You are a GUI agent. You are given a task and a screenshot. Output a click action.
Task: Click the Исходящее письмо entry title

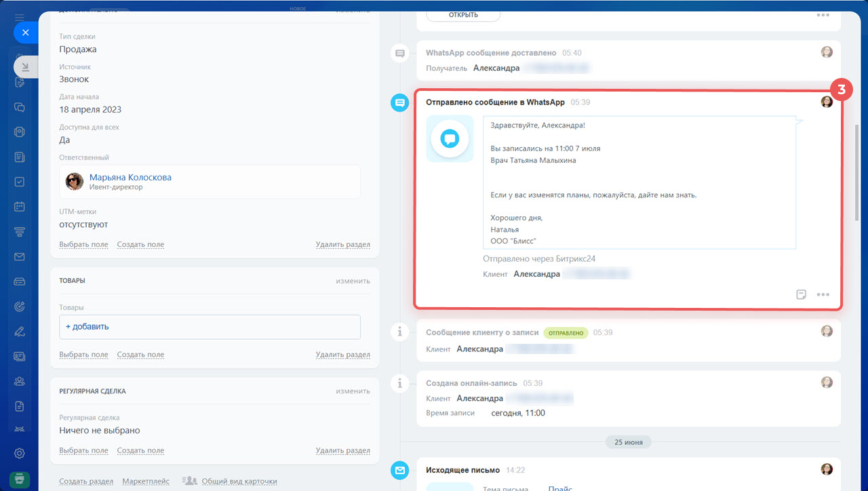pos(462,470)
